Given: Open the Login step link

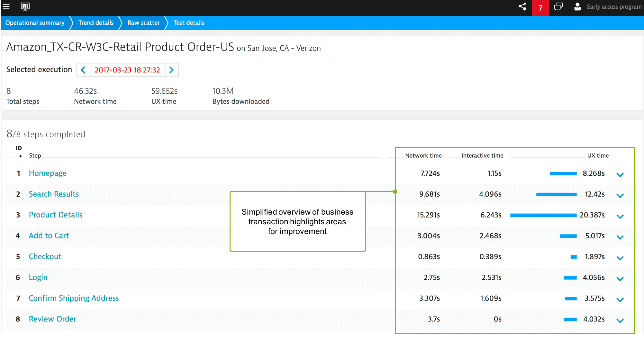Looking at the screenshot, I should pos(38,277).
